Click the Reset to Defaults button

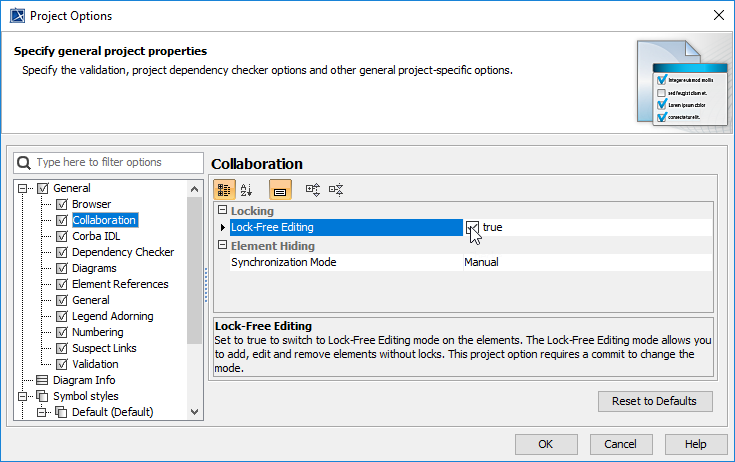(655, 401)
